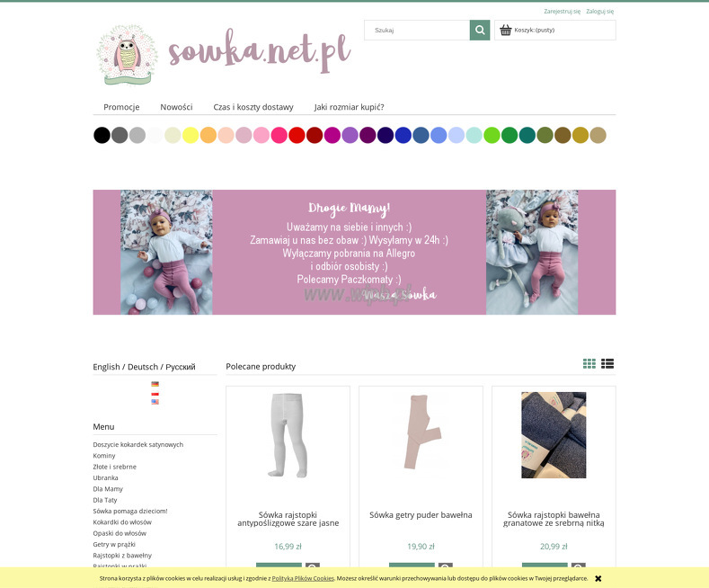Click the search magnifier button
This screenshot has height=588, width=709.
(480, 31)
